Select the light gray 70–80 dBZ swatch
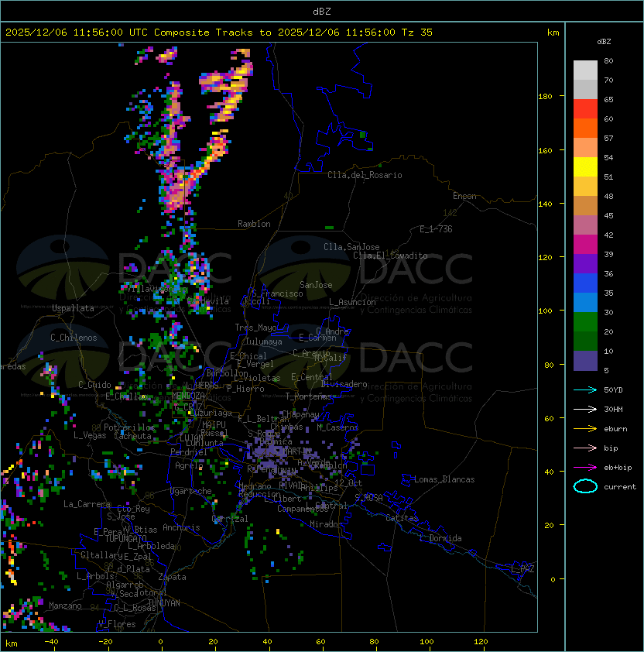This screenshot has height=652, width=644. tap(585, 70)
